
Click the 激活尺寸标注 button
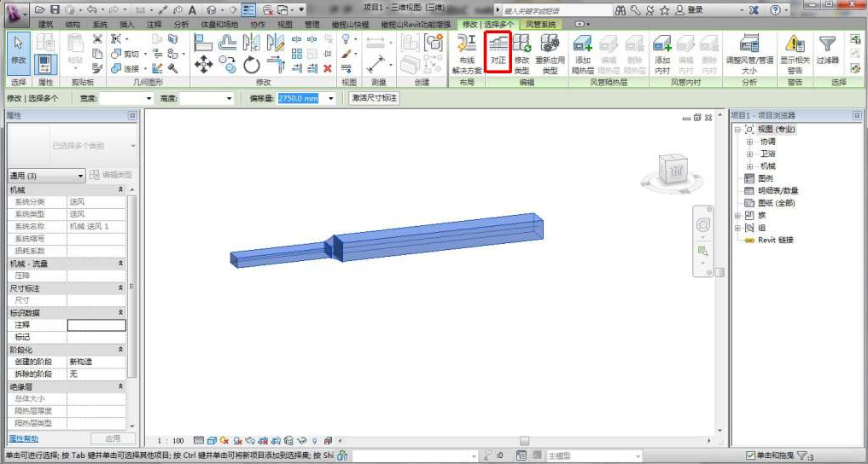[375, 99]
